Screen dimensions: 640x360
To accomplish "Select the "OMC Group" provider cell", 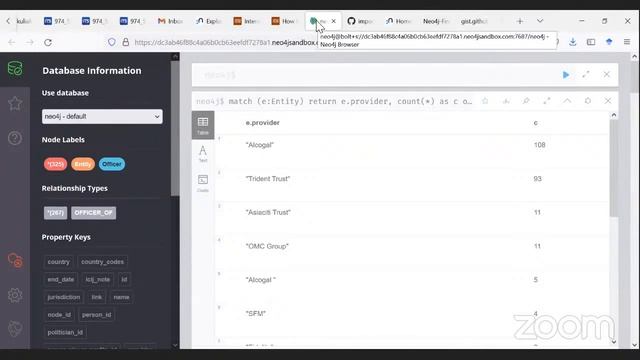I will coord(267,246).
